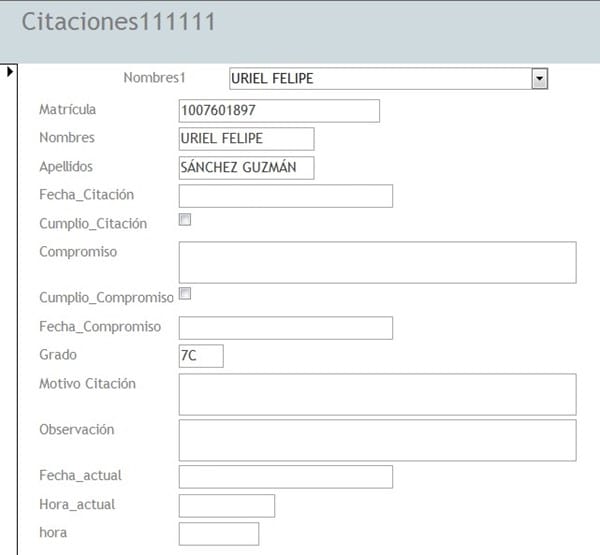Click the Cumplio_Citación label
This screenshot has width=600, height=555.
click(93, 224)
